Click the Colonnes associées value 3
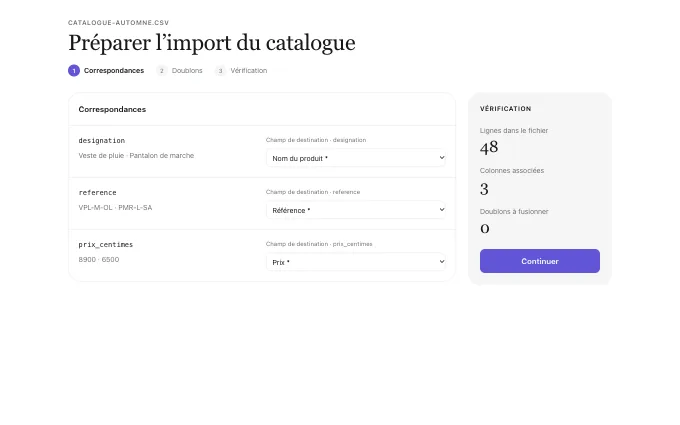 coord(484,189)
